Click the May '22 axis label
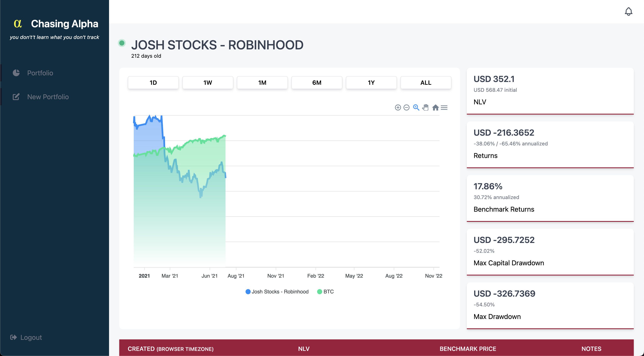Viewport: 644px width, 356px height. click(x=354, y=276)
